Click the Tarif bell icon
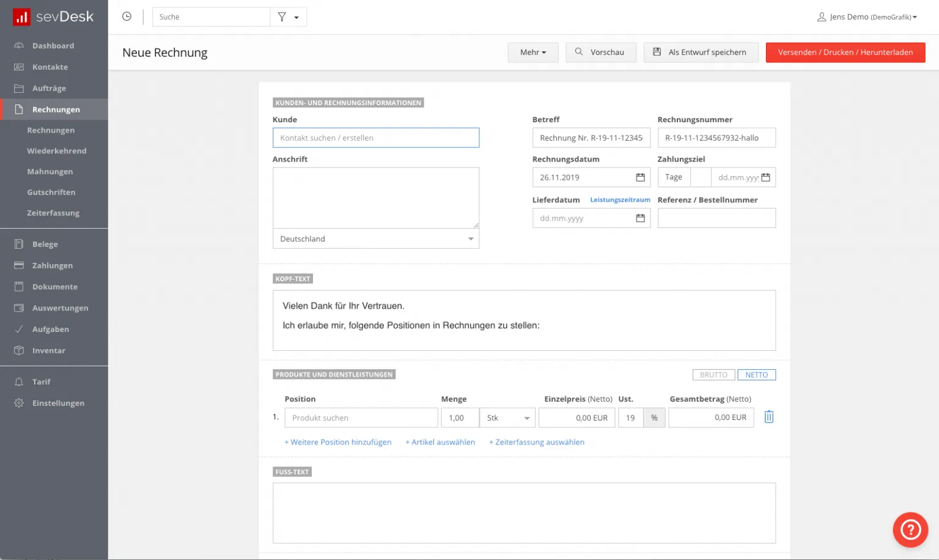 [x=19, y=381]
